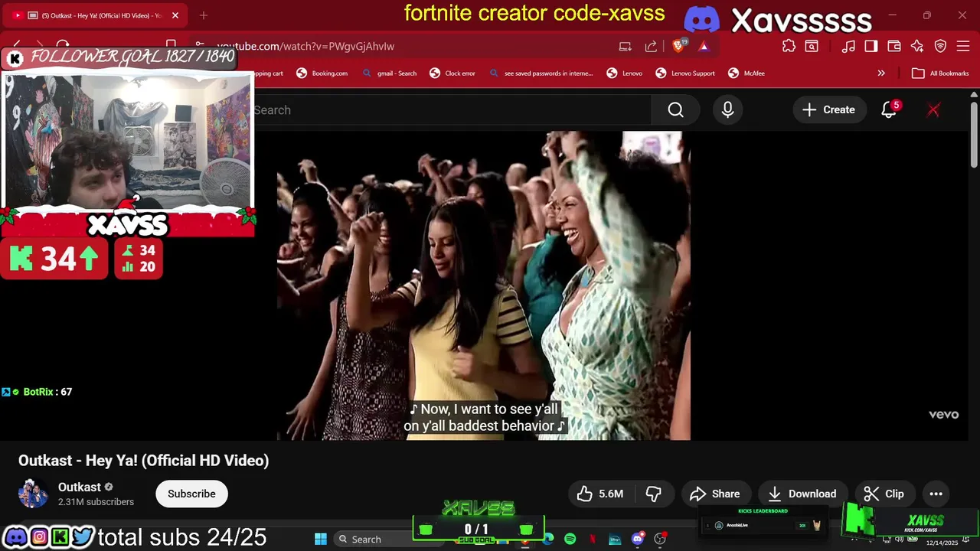Click the red X icon near notifications
This screenshot has height=551, width=980.
(933, 110)
